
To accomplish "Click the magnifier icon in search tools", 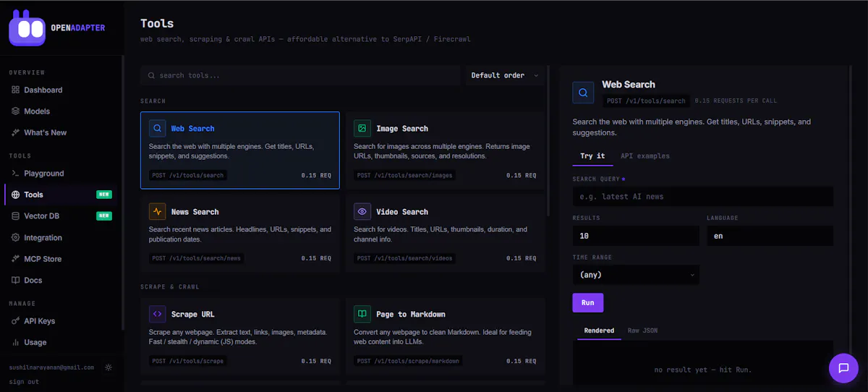I will pos(151,75).
